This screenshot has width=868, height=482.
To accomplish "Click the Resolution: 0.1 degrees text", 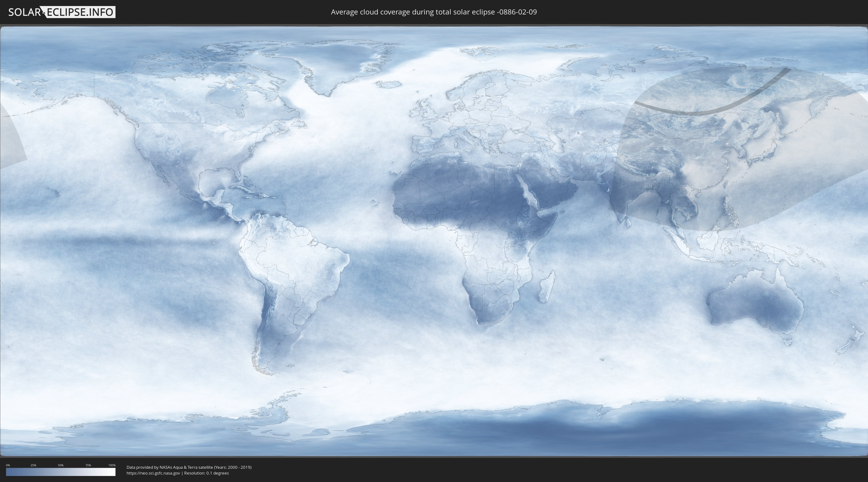I will (x=206, y=473).
